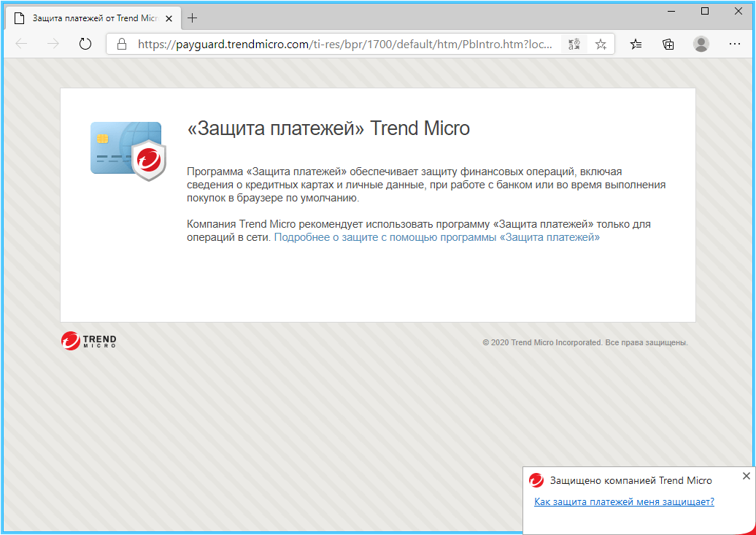Open «Подробнее о защите с помощью программы» link
The width and height of the screenshot is (756, 535).
tap(437, 237)
